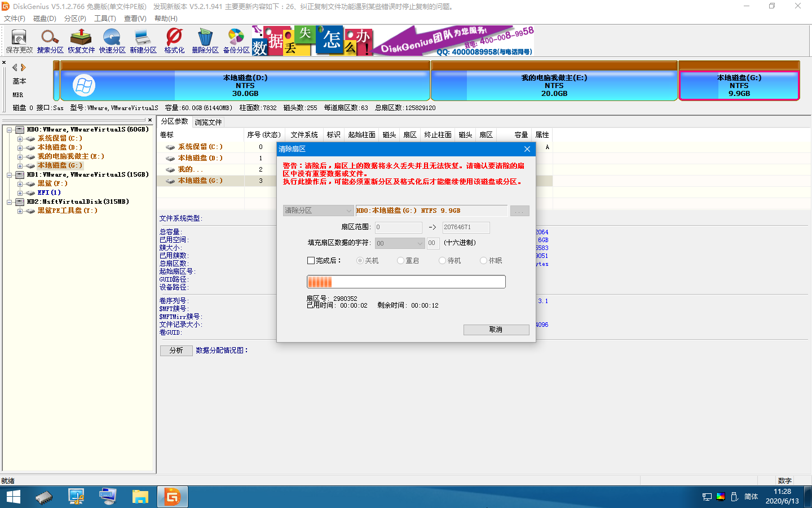The height and width of the screenshot is (508, 812).
Task: Select the 待机 radio button
Action: [442, 261]
